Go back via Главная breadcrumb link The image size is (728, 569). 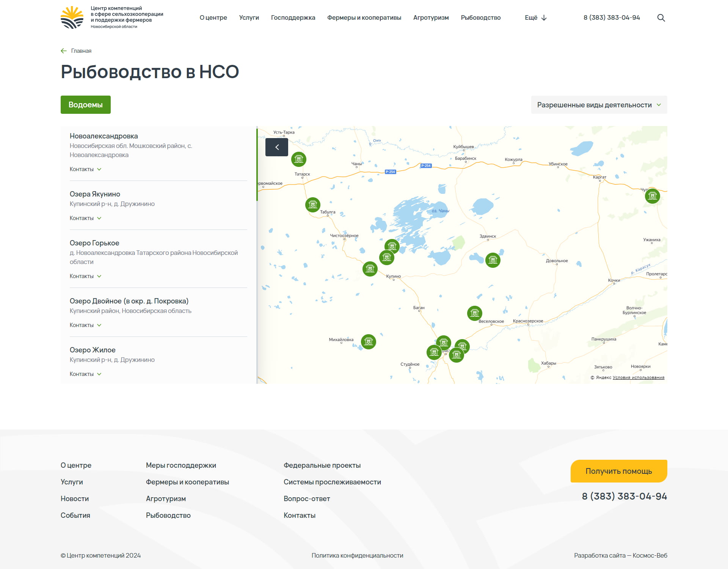(x=81, y=51)
